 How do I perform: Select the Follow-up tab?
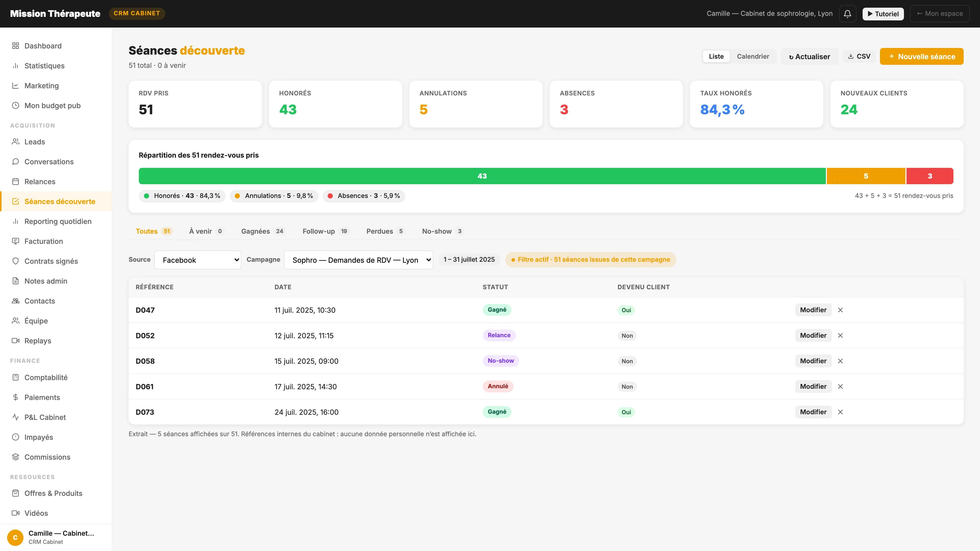(326, 231)
